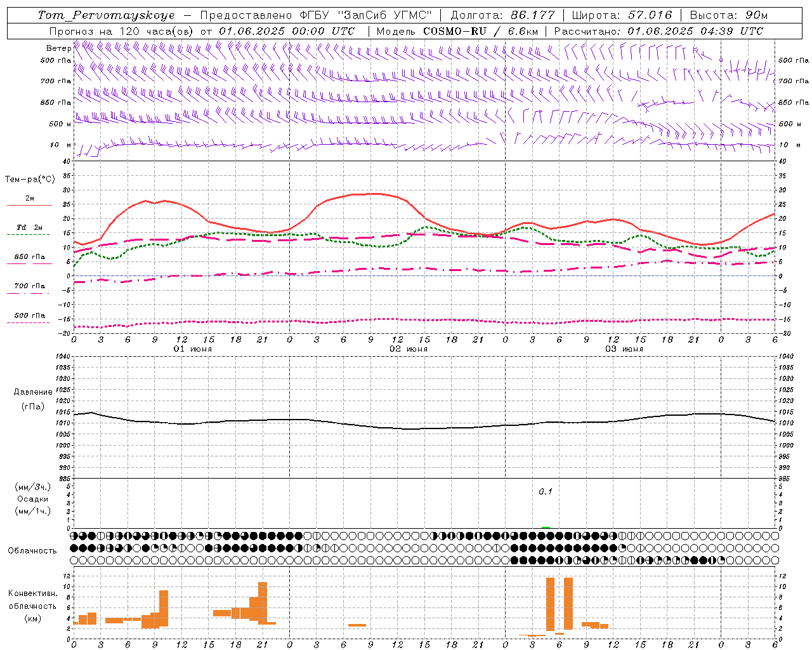Click the small green precipitation bar
The width and height of the screenshot is (812, 650).
(546, 527)
